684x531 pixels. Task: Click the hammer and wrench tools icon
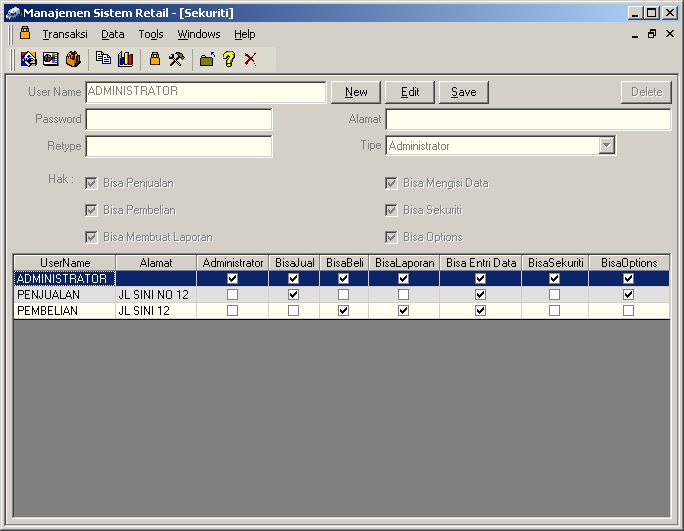(177, 59)
